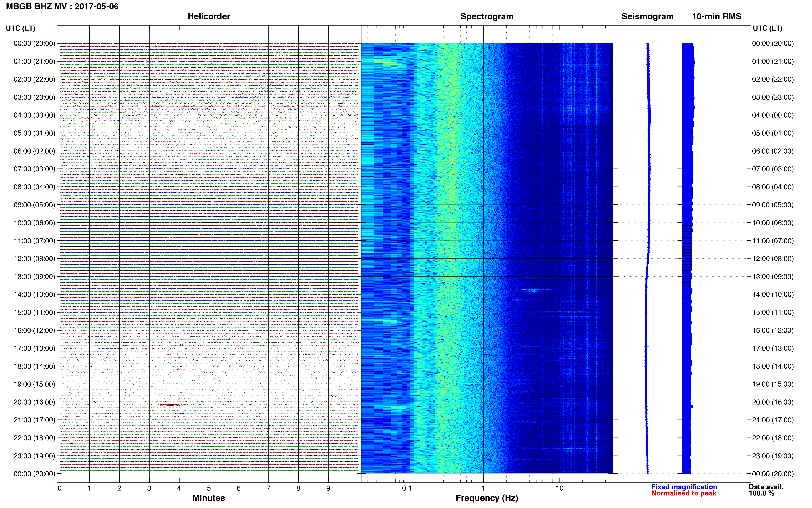Click right time label 21:00 (17:00)

[x=773, y=420]
